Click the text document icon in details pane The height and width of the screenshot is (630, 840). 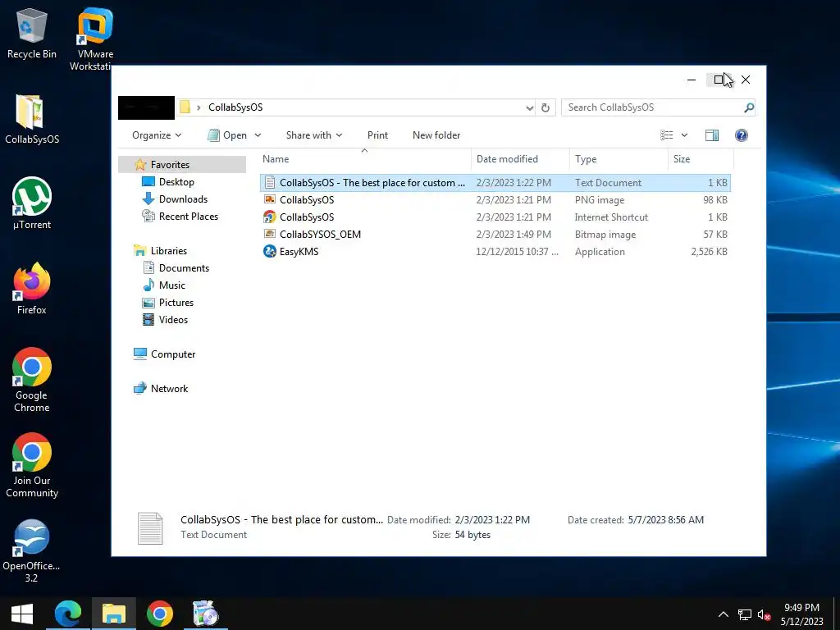coord(150,528)
